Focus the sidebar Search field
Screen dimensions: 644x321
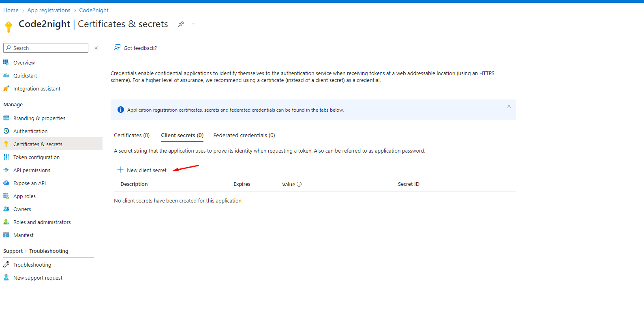click(46, 48)
